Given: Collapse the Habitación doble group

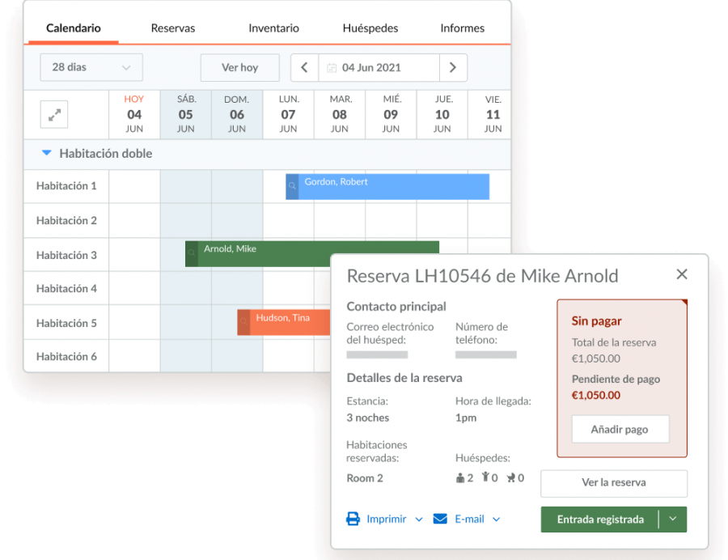Looking at the screenshot, I should tap(47, 153).
